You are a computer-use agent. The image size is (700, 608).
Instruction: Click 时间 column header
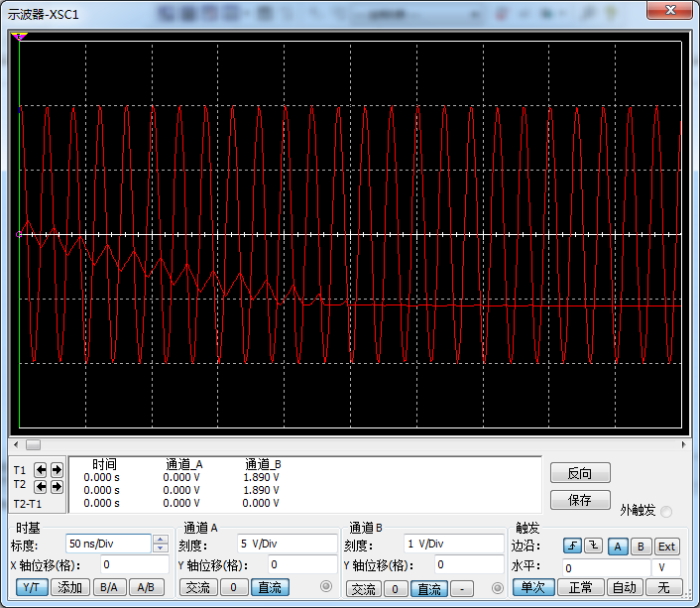(104, 464)
